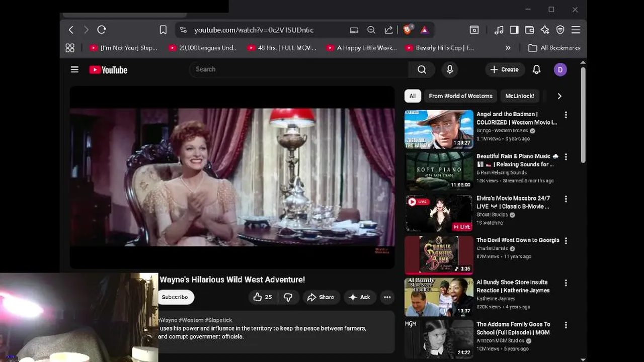Image resolution: width=644 pixels, height=362 pixels.
Task: Open the Leo AI sparkle icon
Action: point(545,30)
